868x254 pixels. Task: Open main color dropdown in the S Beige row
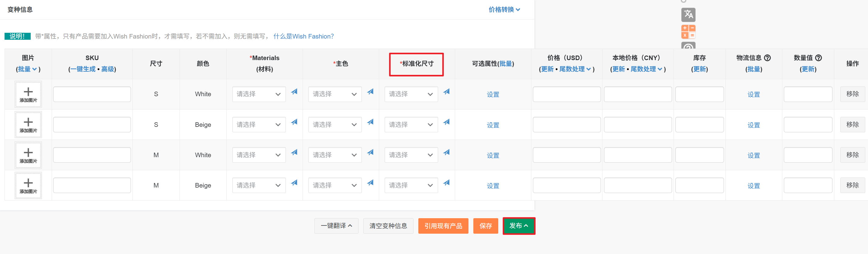click(335, 125)
